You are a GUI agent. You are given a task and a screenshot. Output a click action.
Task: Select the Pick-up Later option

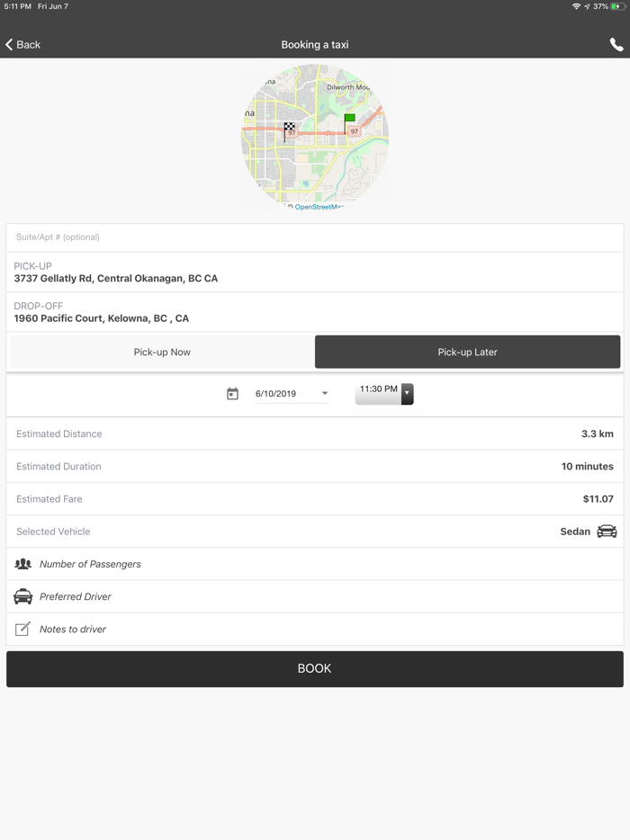tap(467, 352)
